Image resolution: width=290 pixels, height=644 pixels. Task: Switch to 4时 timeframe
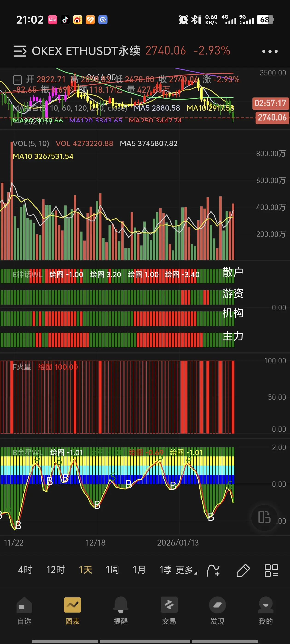(25, 570)
